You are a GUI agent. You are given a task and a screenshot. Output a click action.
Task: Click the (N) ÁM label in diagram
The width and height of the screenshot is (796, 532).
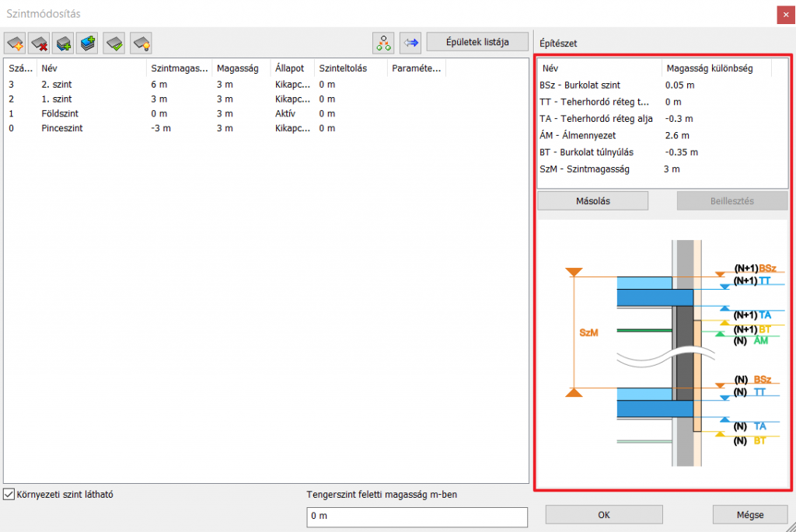[751, 340]
